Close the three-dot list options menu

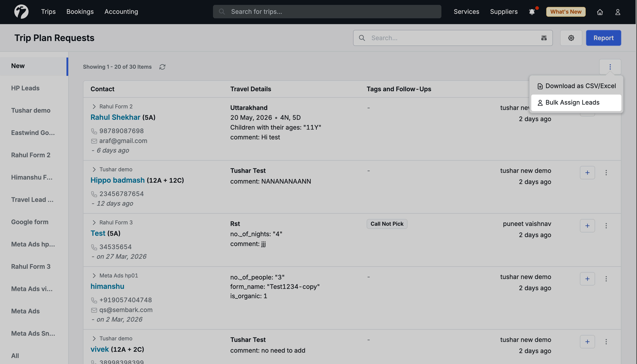pos(610,67)
